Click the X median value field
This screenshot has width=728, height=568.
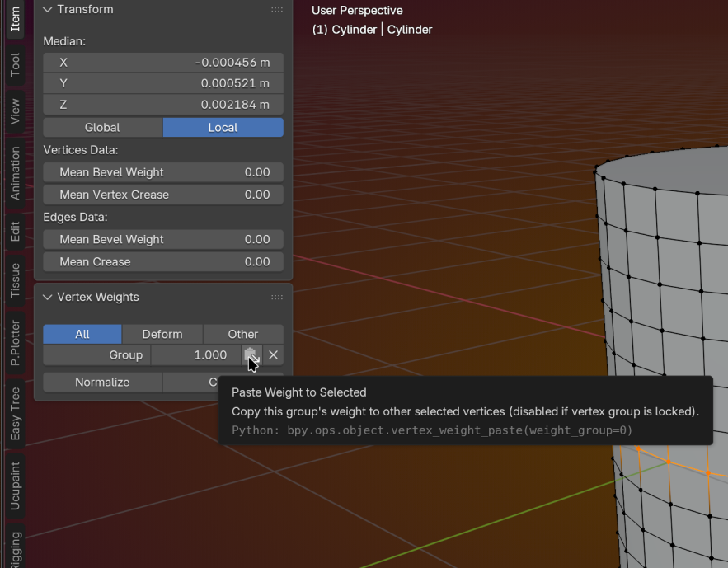click(x=163, y=62)
